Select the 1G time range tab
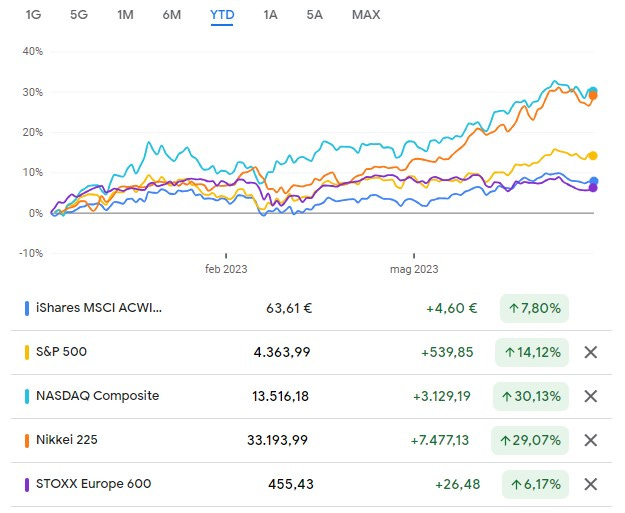This screenshot has height=513, width=625. coord(33,15)
